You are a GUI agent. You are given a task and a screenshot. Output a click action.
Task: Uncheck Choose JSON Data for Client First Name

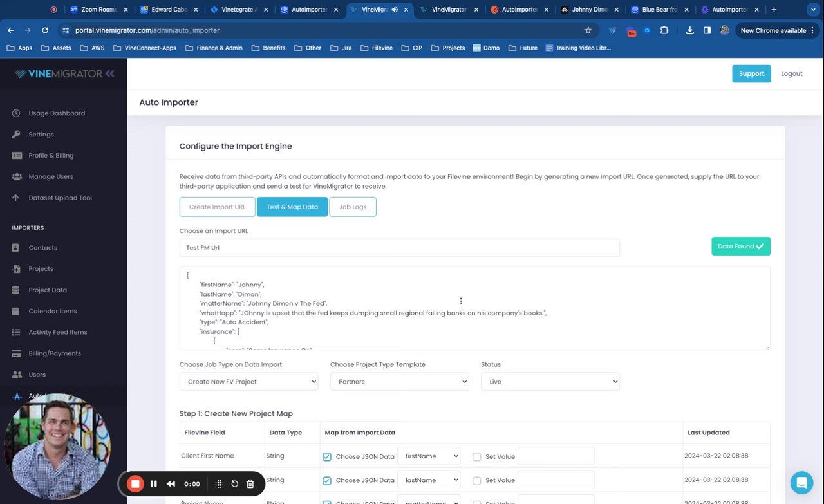(327, 457)
